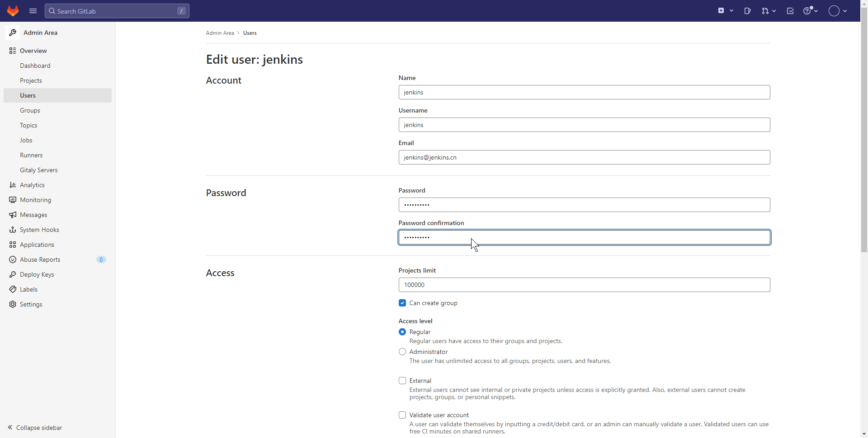The height and width of the screenshot is (438, 868).
Task: Click the Settings gear icon in sidebar
Action: [x=13, y=304]
